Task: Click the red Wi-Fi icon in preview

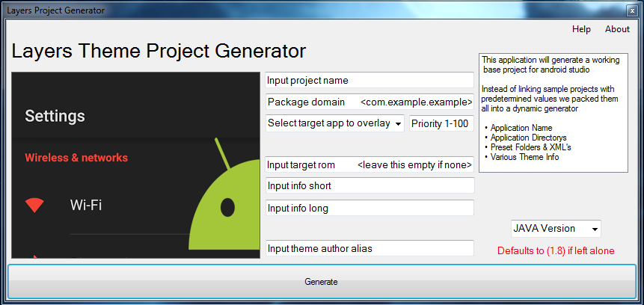Action: [34, 205]
